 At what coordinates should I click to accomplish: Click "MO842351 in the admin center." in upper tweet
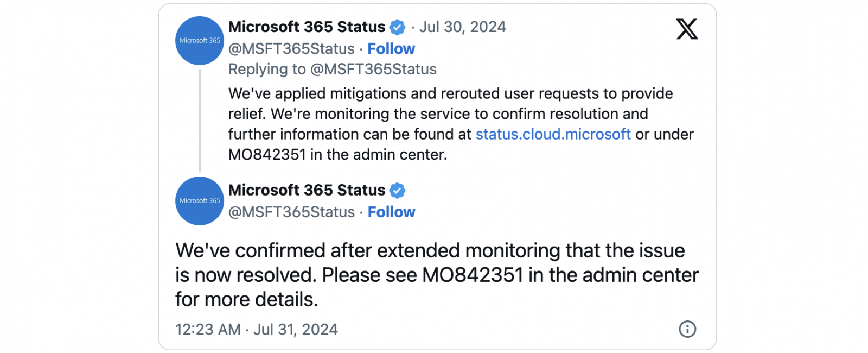337,155
